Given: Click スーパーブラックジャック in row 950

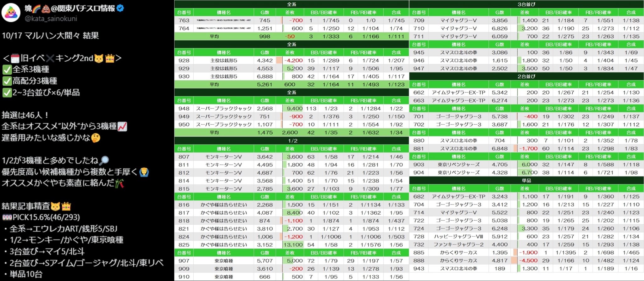Looking at the screenshot, I should coord(224,125).
